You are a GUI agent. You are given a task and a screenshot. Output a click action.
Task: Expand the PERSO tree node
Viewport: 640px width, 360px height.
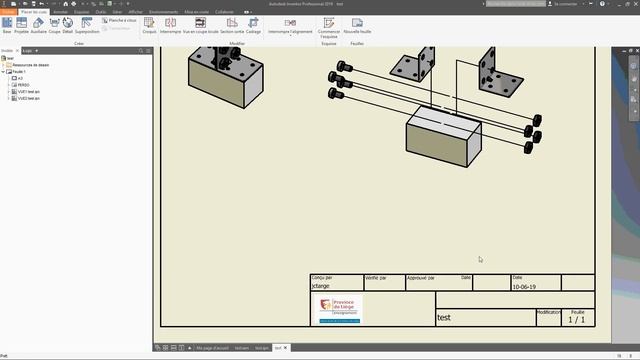[9, 85]
